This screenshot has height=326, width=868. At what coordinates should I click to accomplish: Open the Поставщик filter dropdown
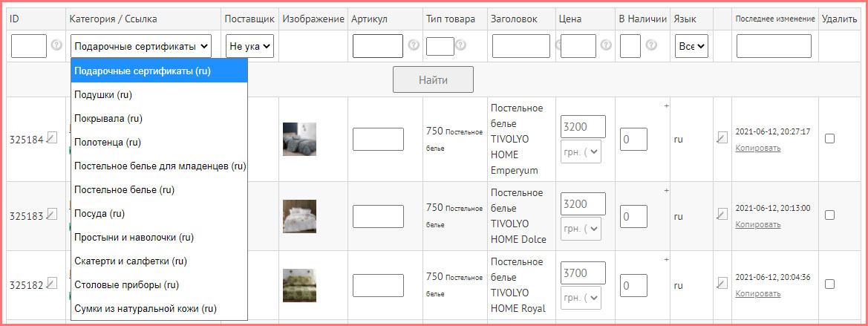(249, 46)
